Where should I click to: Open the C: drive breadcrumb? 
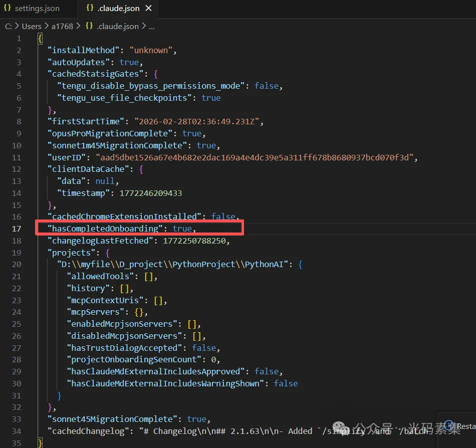(x=9, y=26)
